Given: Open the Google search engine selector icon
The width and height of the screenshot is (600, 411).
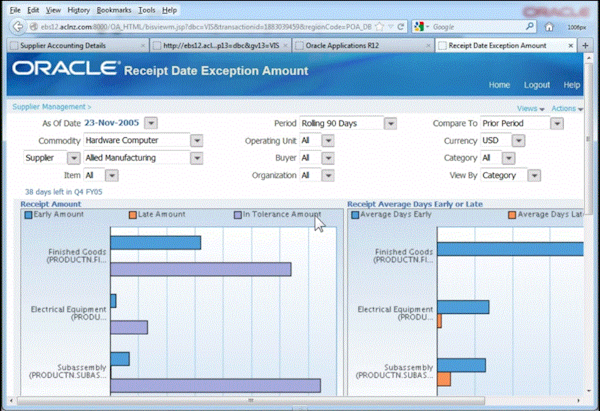Looking at the screenshot, I should [420, 26].
